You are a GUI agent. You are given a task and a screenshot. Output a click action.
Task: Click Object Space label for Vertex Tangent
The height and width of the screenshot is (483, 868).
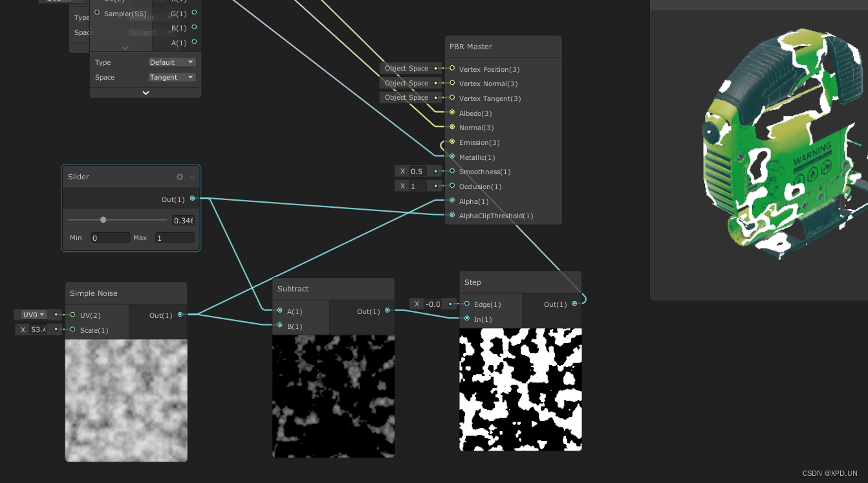coord(406,97)
